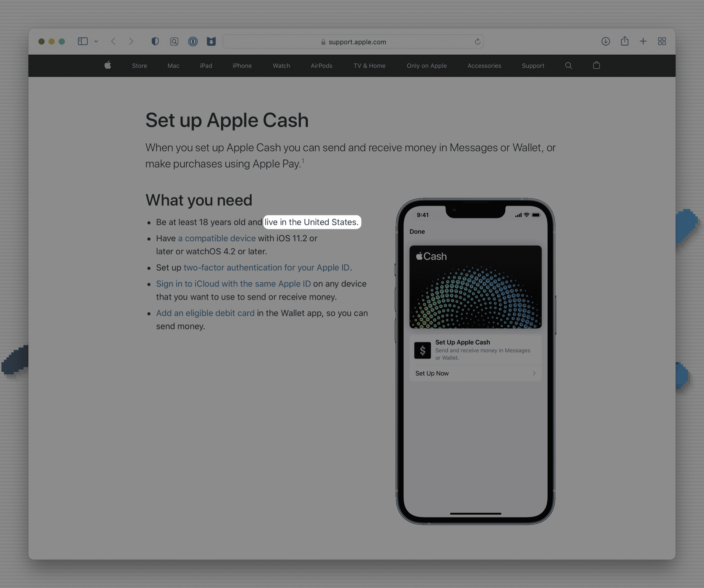Go back with the back arrow
The image size is (704, 588).
pyautogui.click(x=113, y=42)
